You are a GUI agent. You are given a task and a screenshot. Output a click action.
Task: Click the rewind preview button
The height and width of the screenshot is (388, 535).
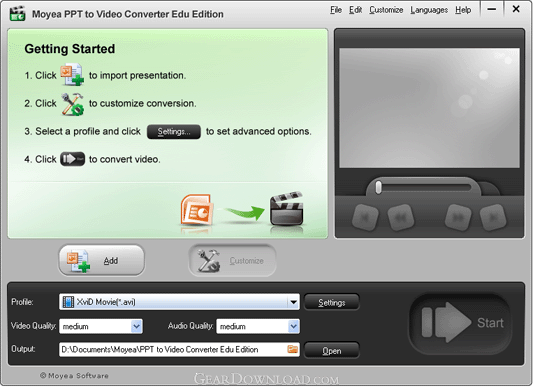401,217
